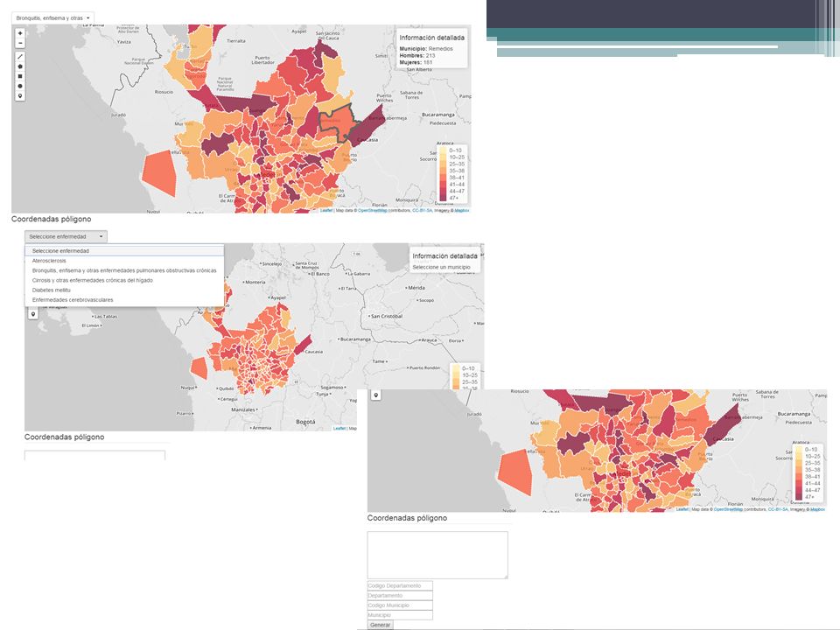Open Mapbox link on the top map

click(x=462, y=211)
